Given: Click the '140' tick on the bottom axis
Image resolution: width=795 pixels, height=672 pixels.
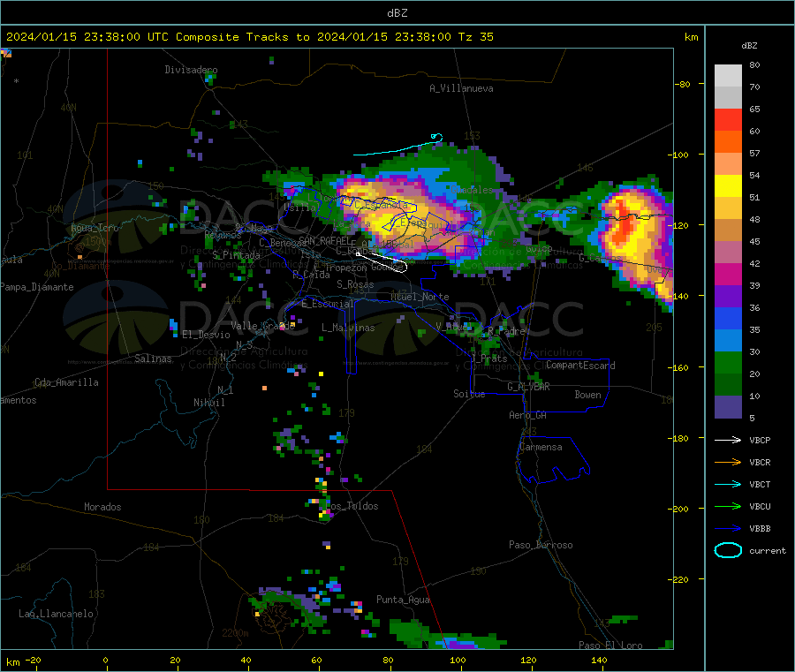Looking at the screenshot, I should pyautogui.click(x=599, y=660).
